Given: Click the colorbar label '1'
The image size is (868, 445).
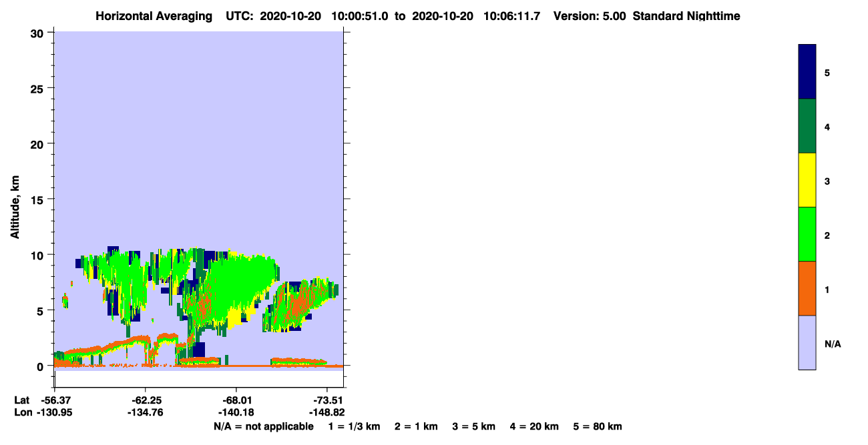Looking at the screenshot, I should click(x=827, y=289).
